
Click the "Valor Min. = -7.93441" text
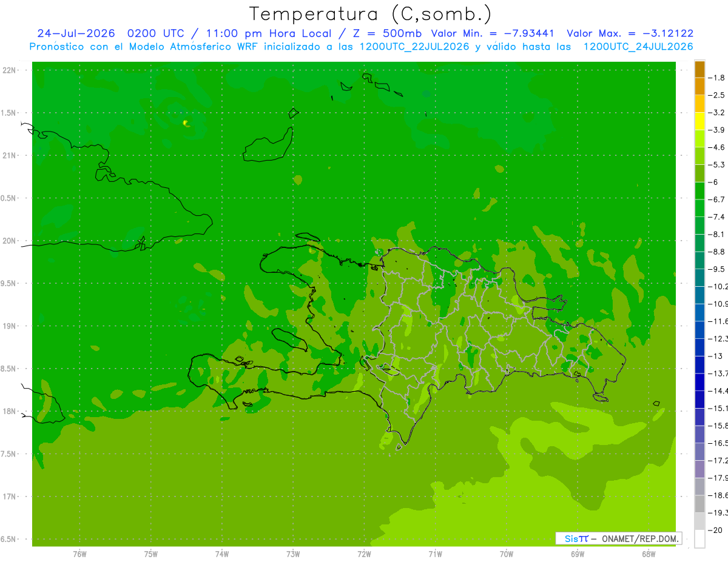493,33
